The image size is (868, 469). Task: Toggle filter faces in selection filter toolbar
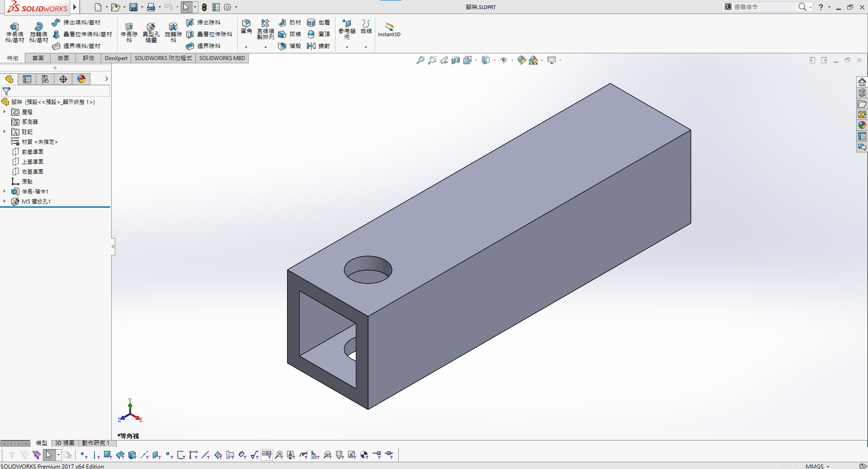108,455
